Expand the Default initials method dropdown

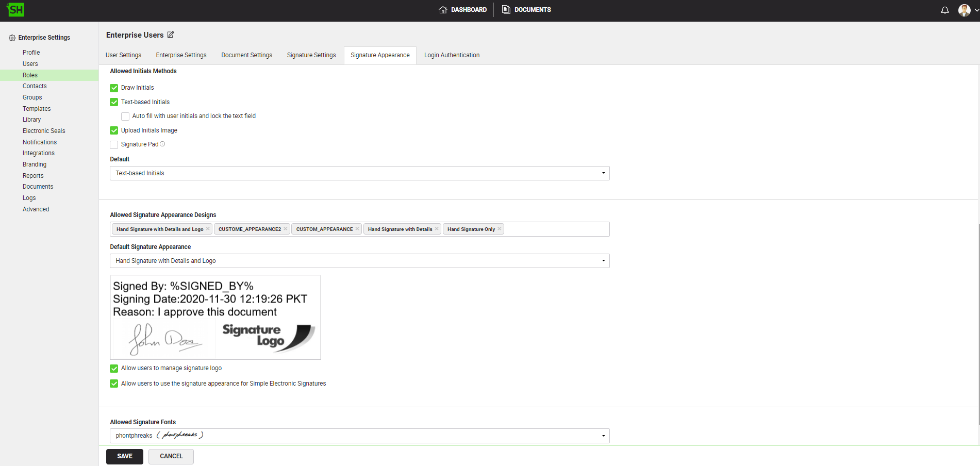359,173
